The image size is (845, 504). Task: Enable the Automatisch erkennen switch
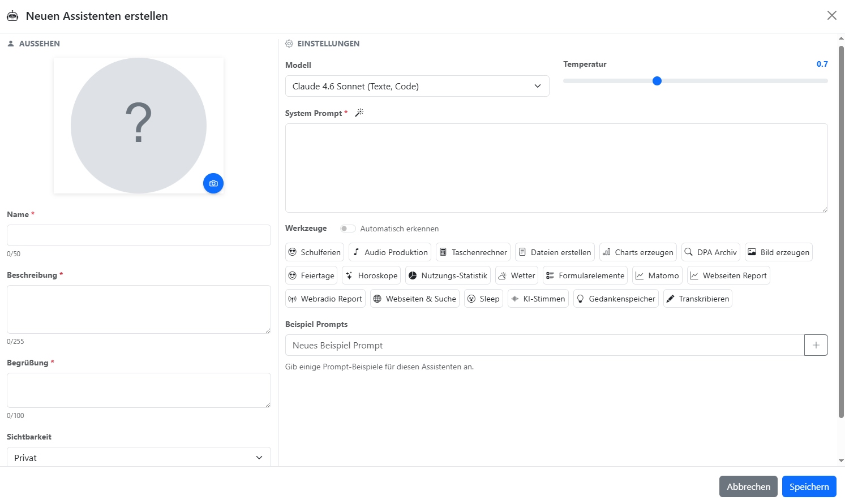pos(348,229)
